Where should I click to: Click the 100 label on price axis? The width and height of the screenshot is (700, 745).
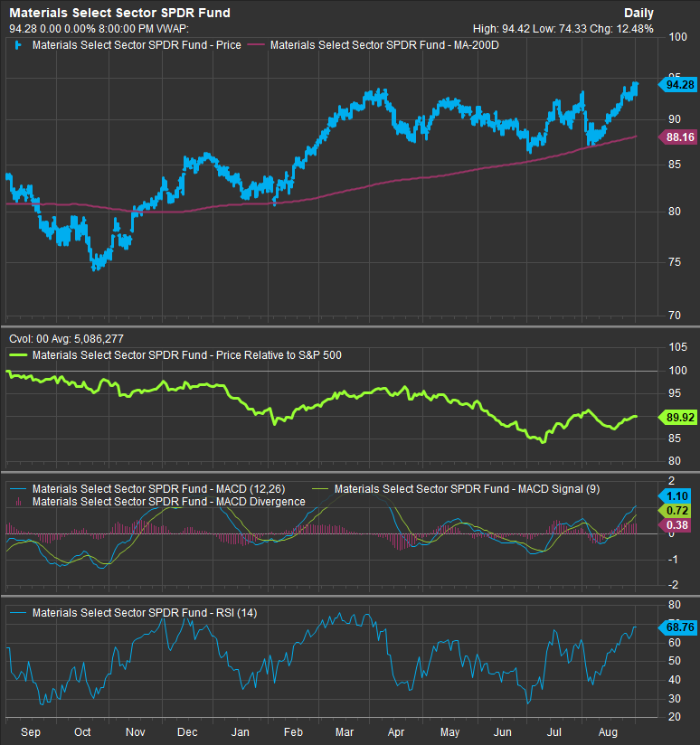point(677,37)
